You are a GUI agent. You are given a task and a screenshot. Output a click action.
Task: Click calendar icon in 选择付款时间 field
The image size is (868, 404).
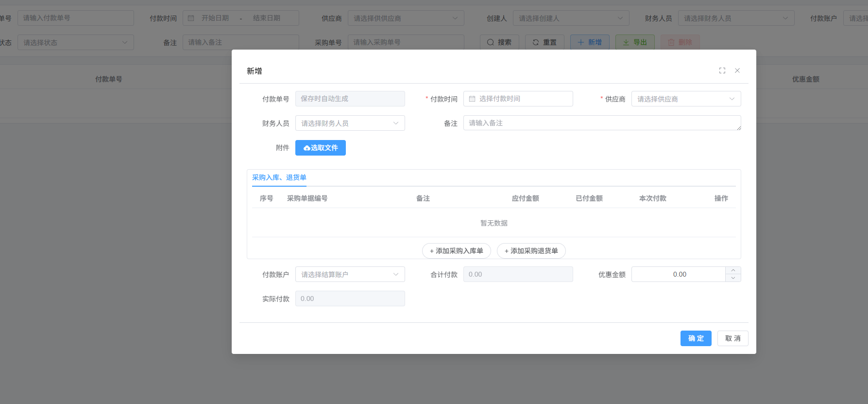(x=472, y=99)
